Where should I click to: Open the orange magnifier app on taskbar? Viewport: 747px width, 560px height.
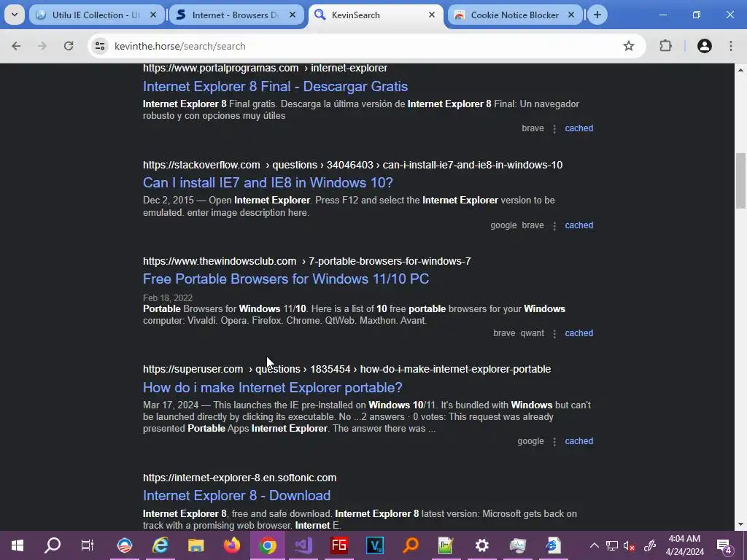410,545
